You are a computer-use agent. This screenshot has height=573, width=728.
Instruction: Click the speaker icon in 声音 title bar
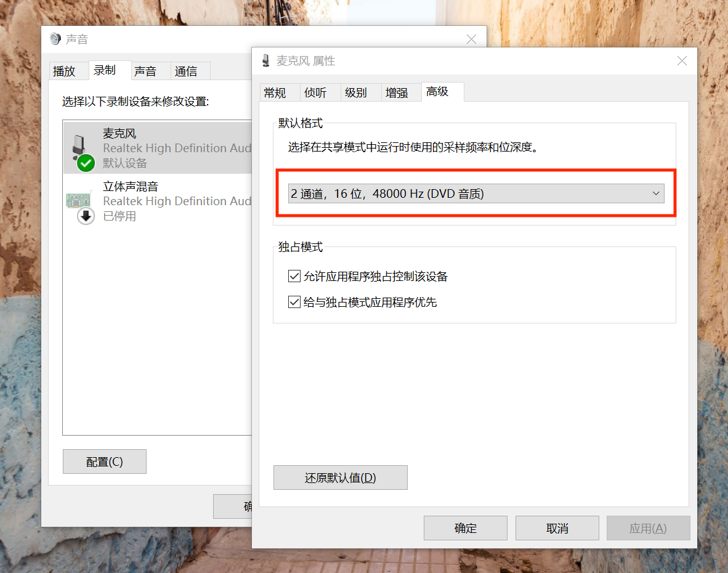[55, 39]
